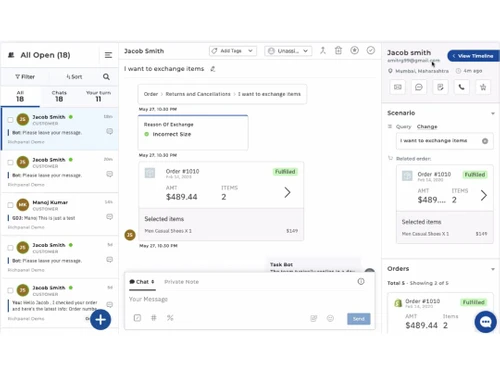
Task: Click chat bubble icon on Manoj Kumar row
Action: pos(109,217)
